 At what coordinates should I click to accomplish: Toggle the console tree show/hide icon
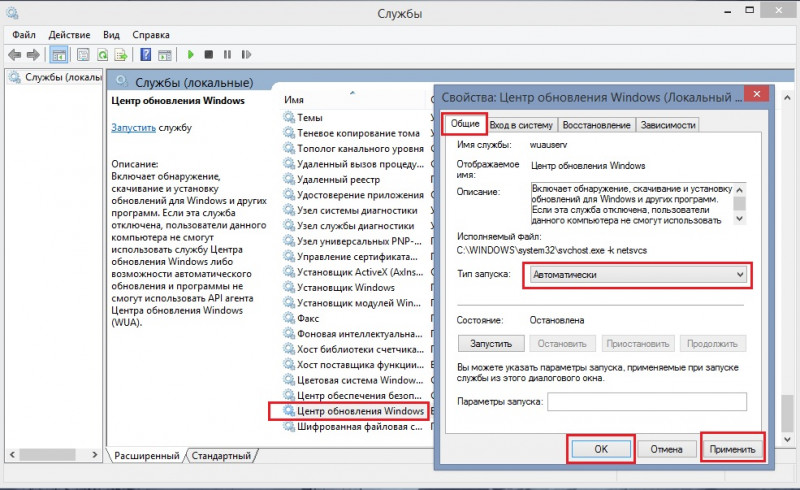coord(59,55)
